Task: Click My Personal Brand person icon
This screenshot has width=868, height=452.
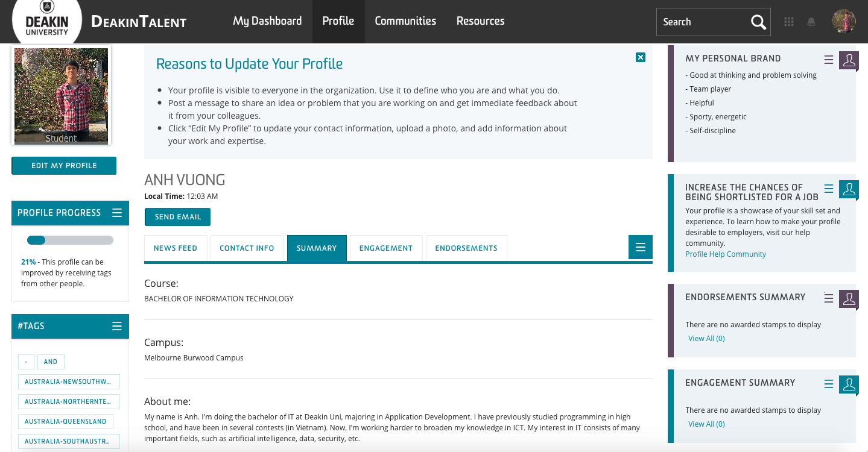Action: pyautogui.click(x=849, y=60)
